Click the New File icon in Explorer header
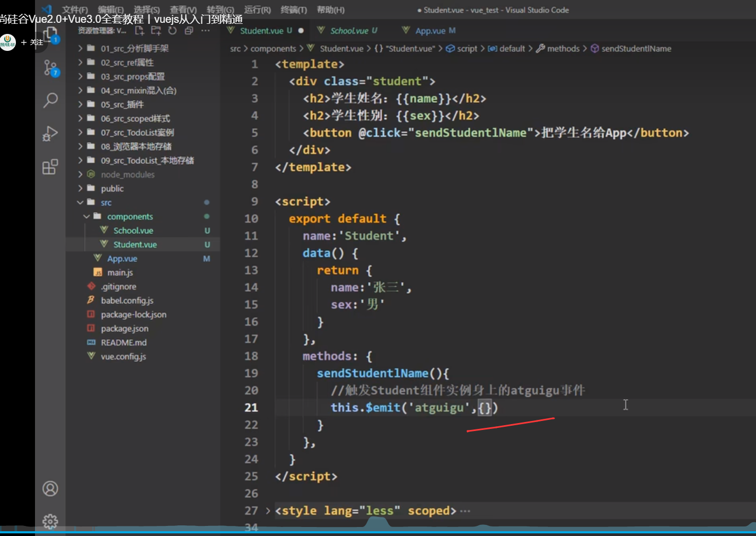 point(140,31)
